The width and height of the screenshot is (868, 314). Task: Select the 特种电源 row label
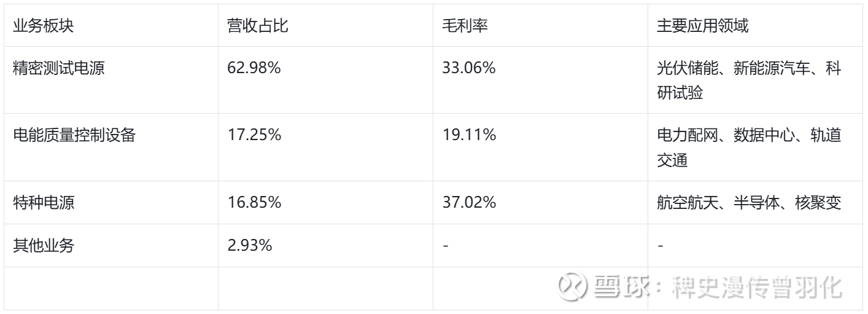44,202
